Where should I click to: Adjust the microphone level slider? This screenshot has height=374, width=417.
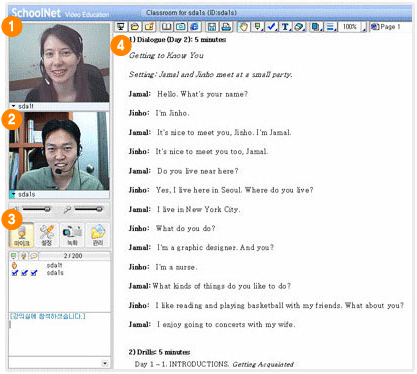click(x=88, y=209)
